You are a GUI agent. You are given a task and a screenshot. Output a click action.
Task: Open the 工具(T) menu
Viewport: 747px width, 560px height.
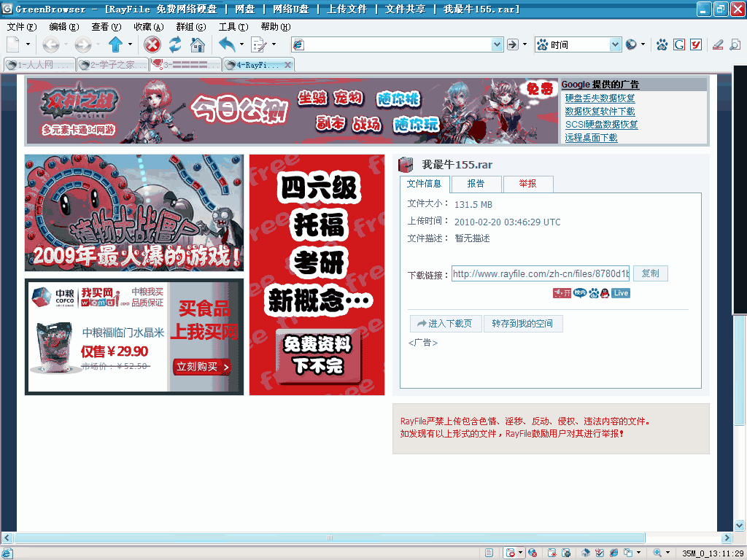coord(233,27)
